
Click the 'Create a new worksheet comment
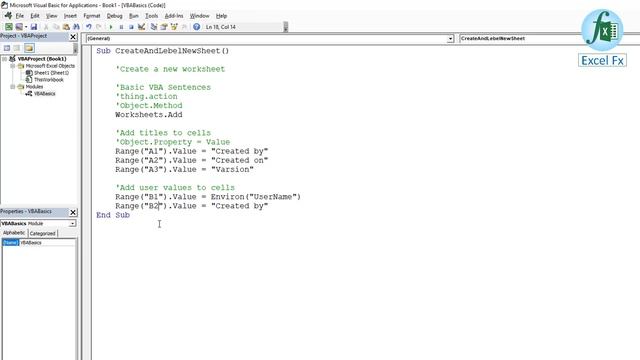(x=170, y=69)
